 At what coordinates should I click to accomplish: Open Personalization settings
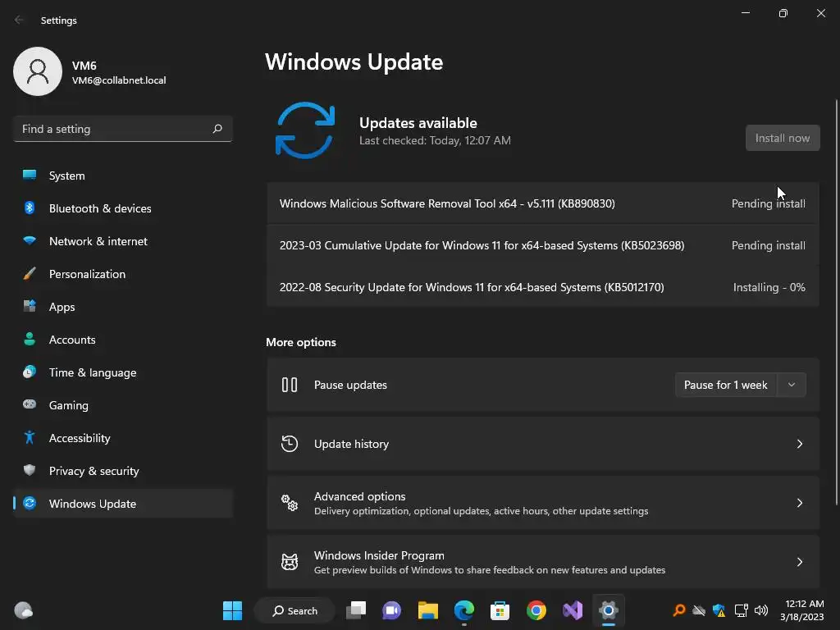click(123, 274)
